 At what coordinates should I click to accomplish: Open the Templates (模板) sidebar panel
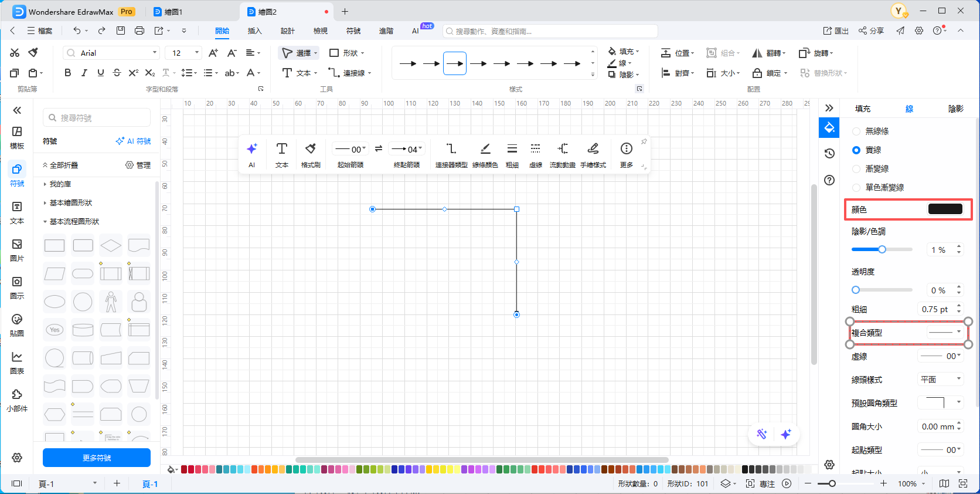coord(17,137)
